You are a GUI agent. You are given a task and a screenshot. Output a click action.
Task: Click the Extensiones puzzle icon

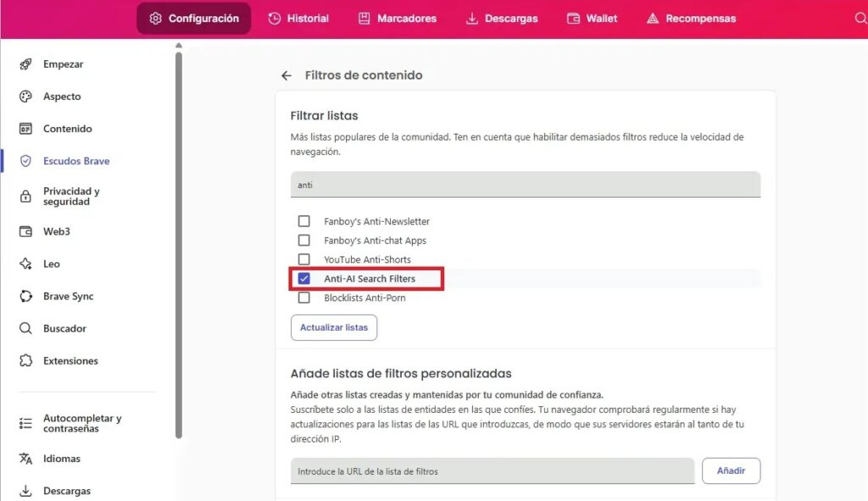pos(25,360)
